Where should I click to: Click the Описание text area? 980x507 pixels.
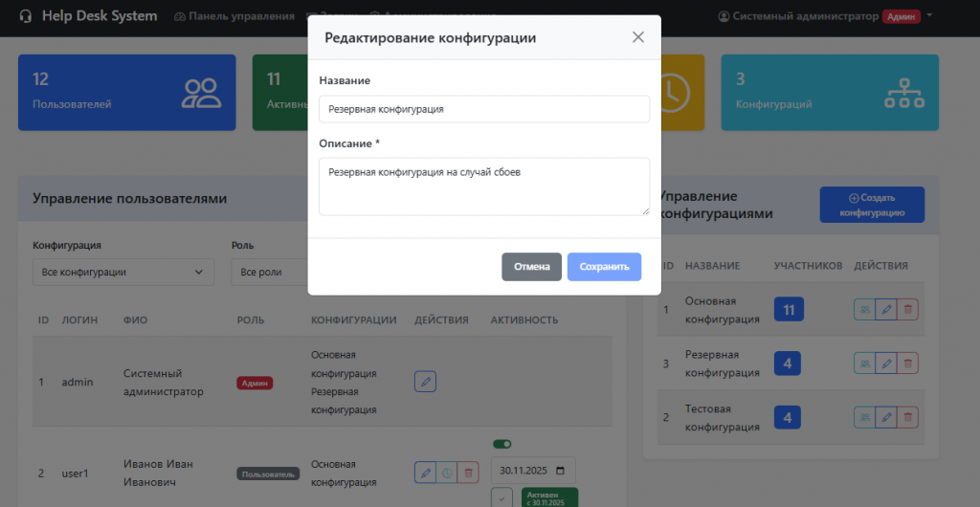coord(484,187)
